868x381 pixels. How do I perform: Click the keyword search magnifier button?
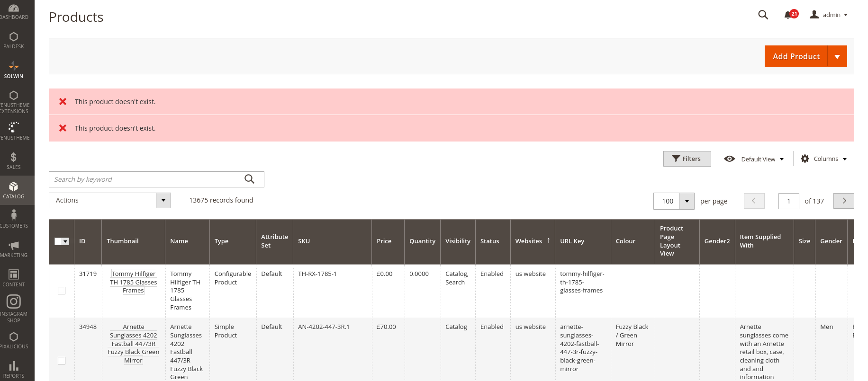(249, 179)
